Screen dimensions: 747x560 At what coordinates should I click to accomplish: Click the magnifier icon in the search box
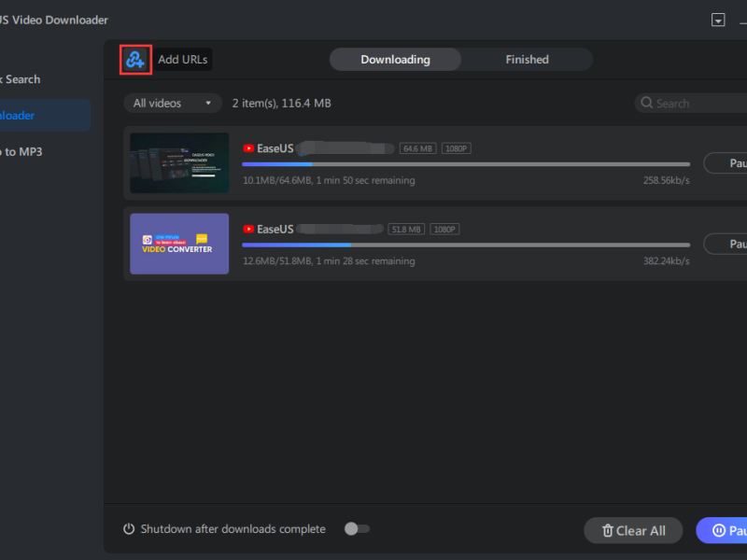click(x=646, y=103)
